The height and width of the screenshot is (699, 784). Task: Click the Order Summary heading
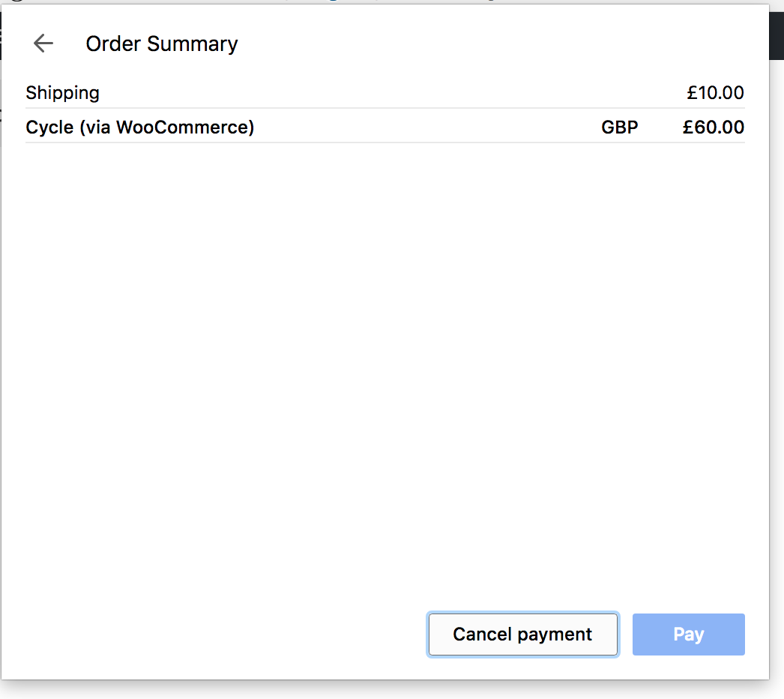pyautogui.click(x=161, y=43)
